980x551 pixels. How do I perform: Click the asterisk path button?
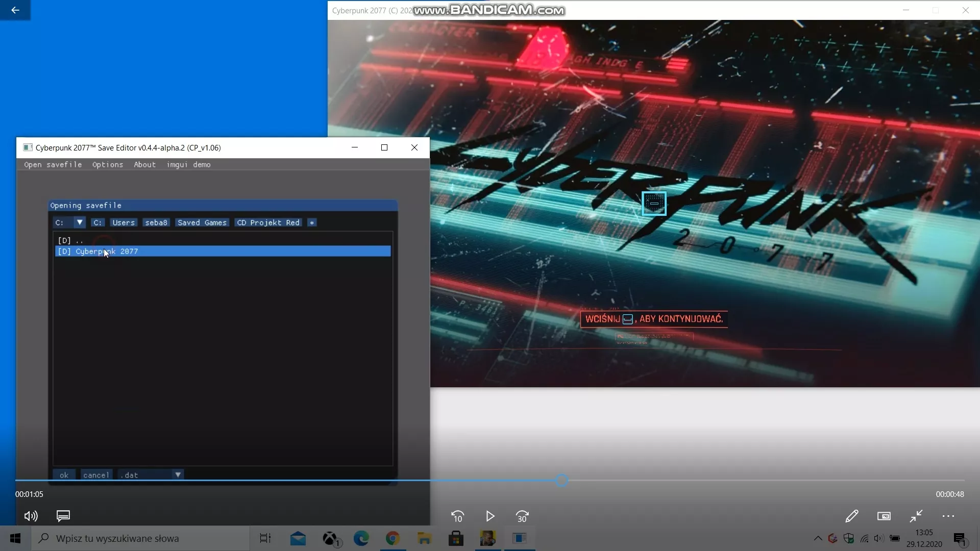[312, 222]
